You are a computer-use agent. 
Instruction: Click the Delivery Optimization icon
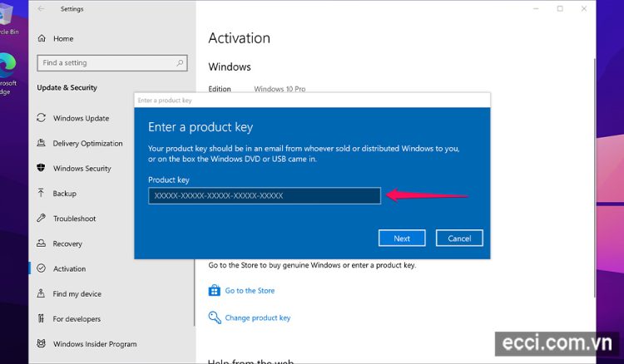click(x=41, y=143)
